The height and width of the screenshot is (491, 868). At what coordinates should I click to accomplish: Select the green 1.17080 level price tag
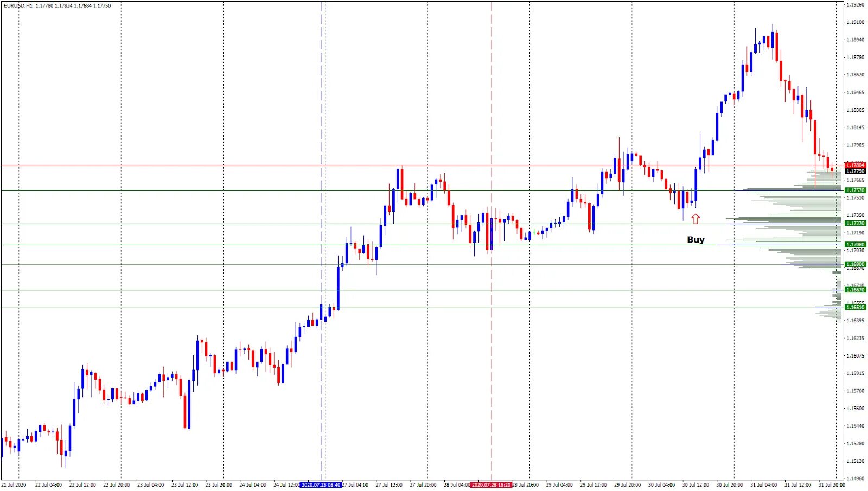point(856,245)
